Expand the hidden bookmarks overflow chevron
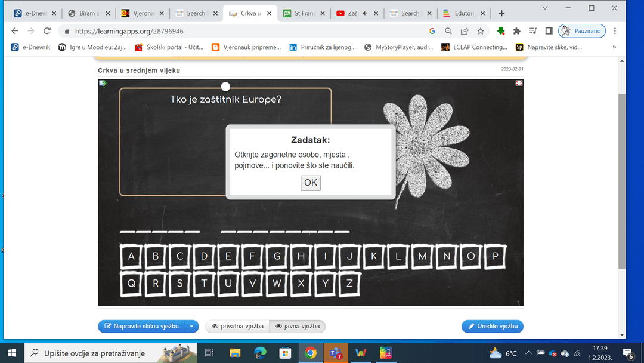This screenshot has width=644, height=363. click(x=614, y=47)
